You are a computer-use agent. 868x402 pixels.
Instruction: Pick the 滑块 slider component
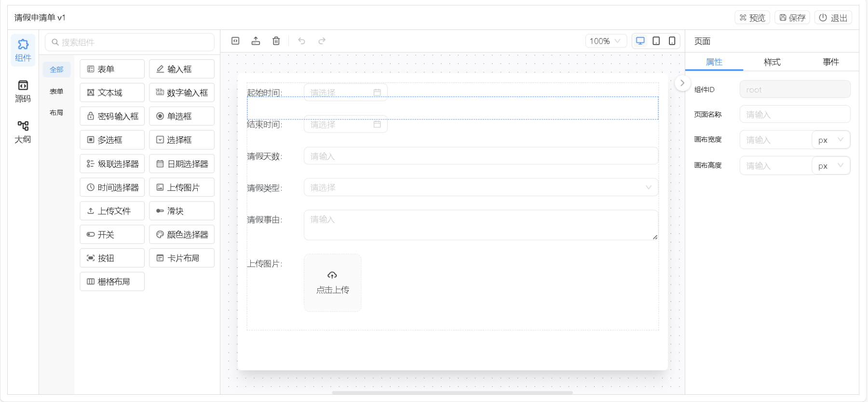pos(182,211)
